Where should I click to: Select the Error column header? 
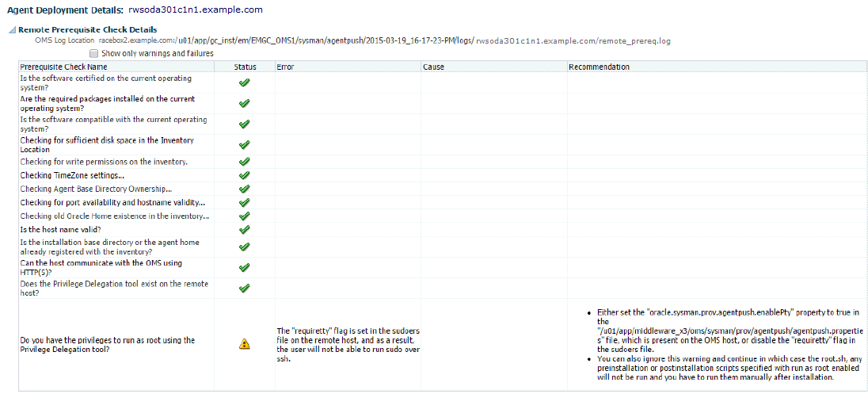point(348,67)
